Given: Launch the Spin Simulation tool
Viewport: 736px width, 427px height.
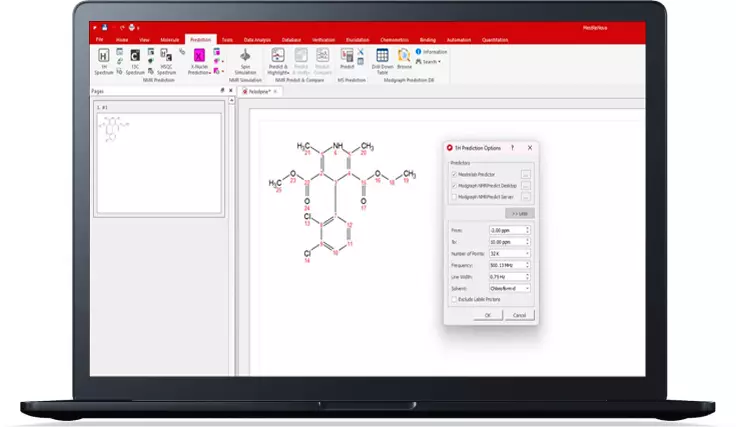Looking at the screenshot, I should 245,58.
